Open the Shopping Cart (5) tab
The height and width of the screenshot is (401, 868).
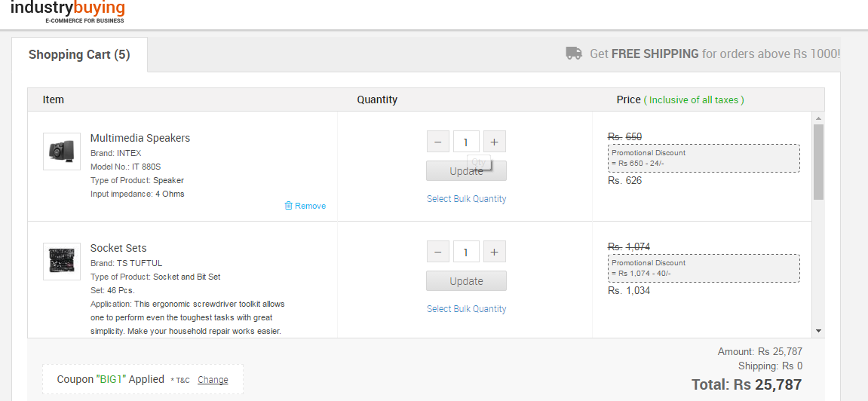(79, 55)
